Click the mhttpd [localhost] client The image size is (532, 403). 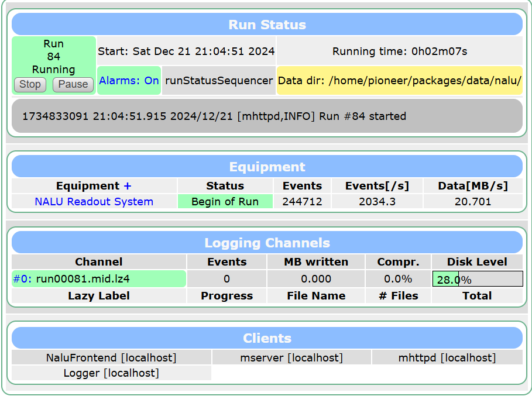click(447, 358)
